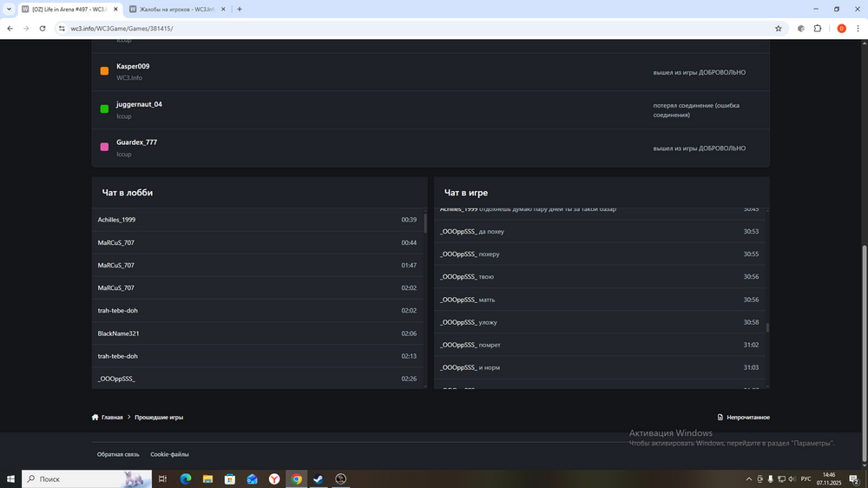868x488 pixels.
Task: Open Microsoft Edge from the taskbar
Action: pos(185,478)
